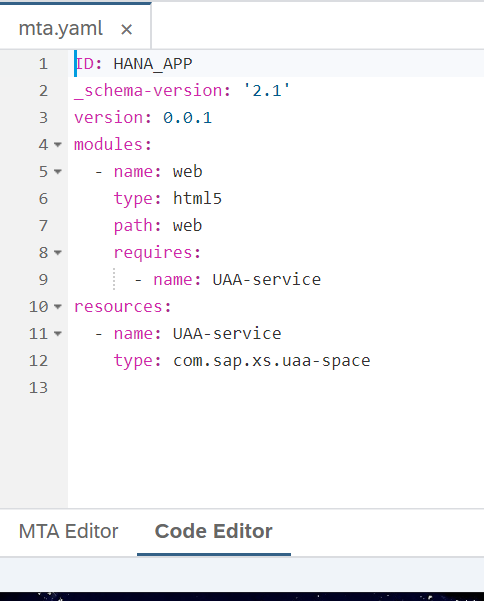Screen dimensions: 484x601
Task: Click the UAA-service text on line 9
Action: point(267,280)
